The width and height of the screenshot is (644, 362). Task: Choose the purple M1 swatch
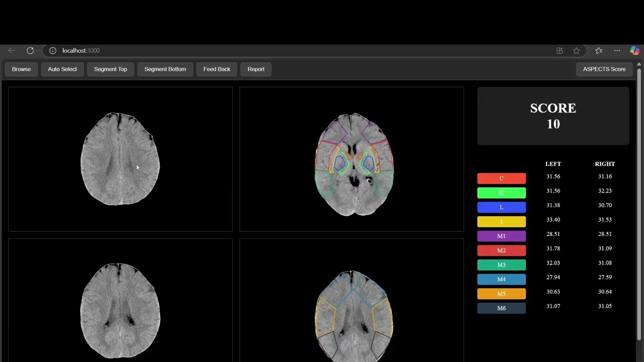click(502, 236)
